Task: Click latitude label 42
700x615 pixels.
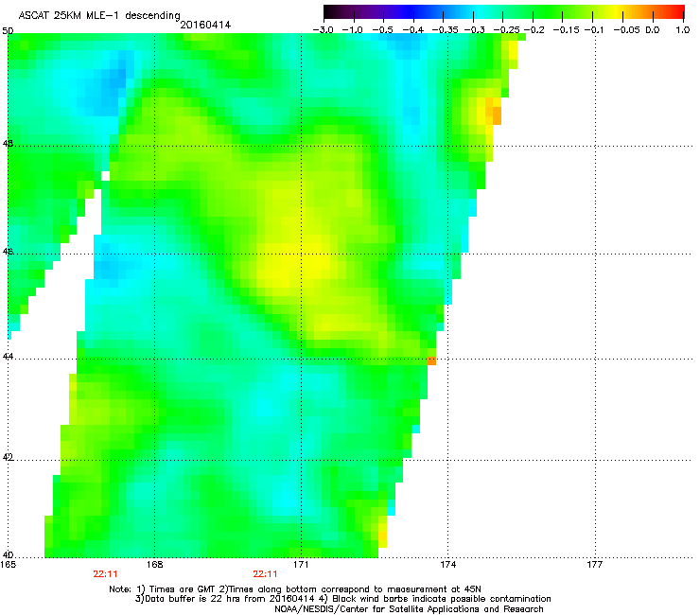Action: click(x=8, y=457)
